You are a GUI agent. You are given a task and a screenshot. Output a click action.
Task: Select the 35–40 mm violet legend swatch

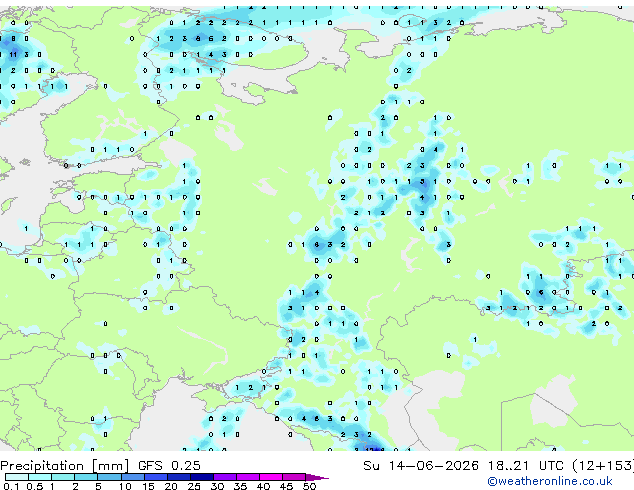click(x=248, y=477)
